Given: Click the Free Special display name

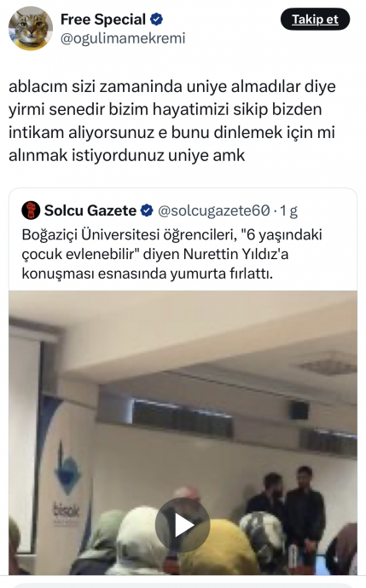Looking at the screenshot, I should 103,20.
